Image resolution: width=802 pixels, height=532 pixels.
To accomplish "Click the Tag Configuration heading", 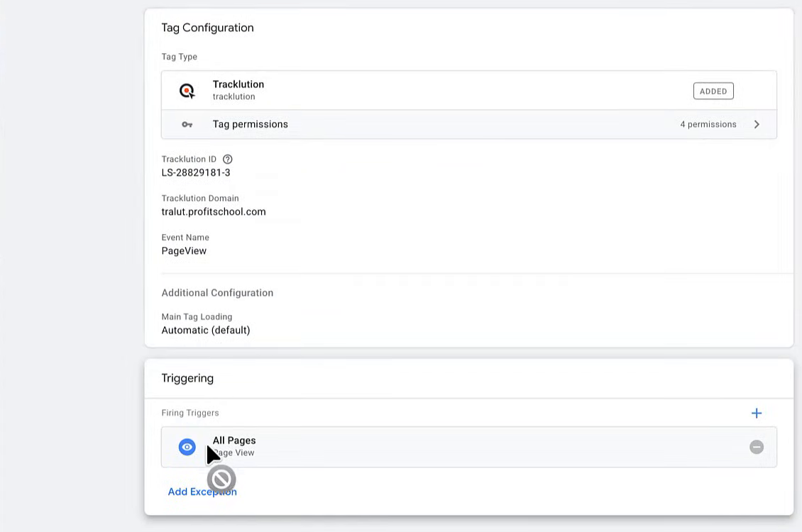I will pyautogui.click(x=208, y=28).
